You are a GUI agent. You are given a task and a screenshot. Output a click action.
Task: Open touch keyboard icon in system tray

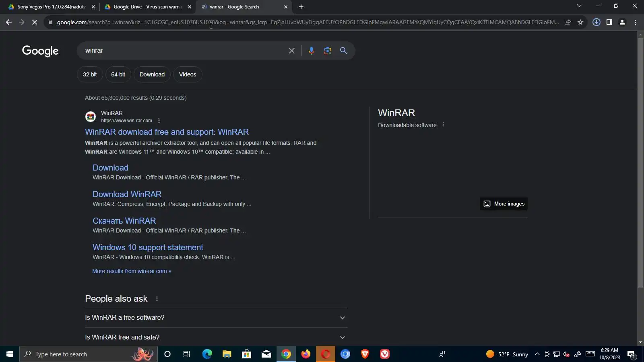pos(590,354)
